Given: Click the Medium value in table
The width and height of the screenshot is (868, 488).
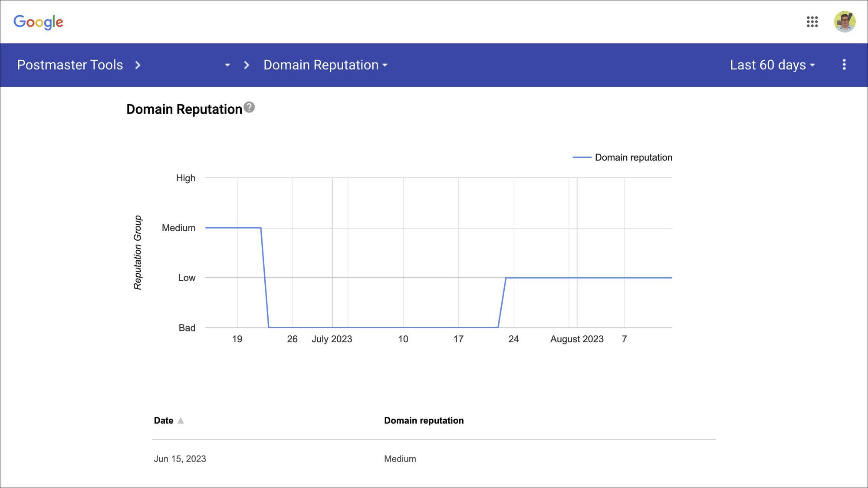Looking at the screenshot, I should [400, 459].
